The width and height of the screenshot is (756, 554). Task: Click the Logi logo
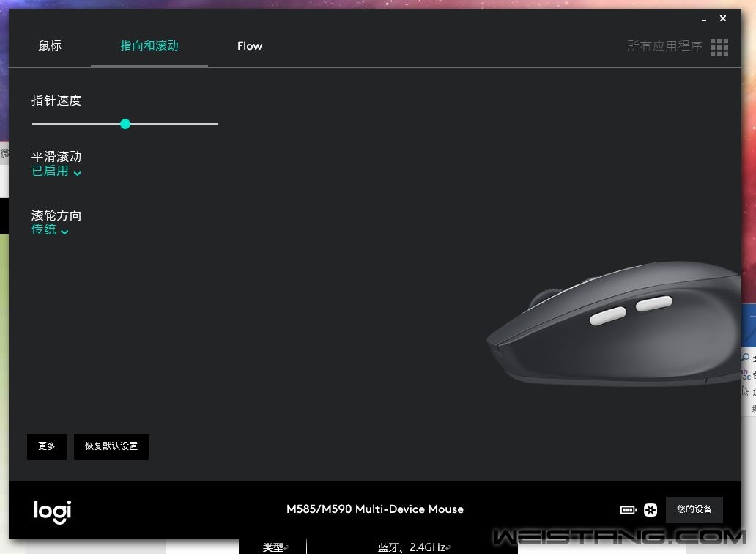click(53, 511)
